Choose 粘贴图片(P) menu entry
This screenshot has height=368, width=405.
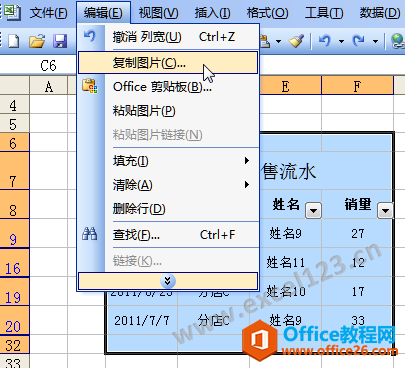pos(168,111)
